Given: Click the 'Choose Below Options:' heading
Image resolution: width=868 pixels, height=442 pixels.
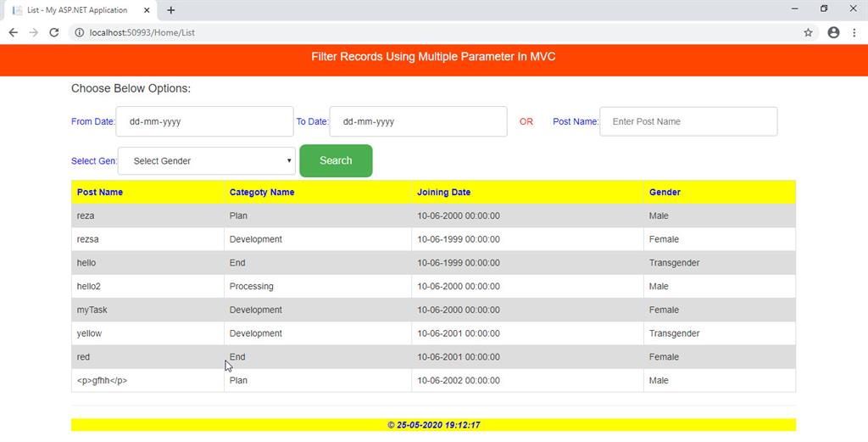Looking at the screenshot, I should click(131, 88).
